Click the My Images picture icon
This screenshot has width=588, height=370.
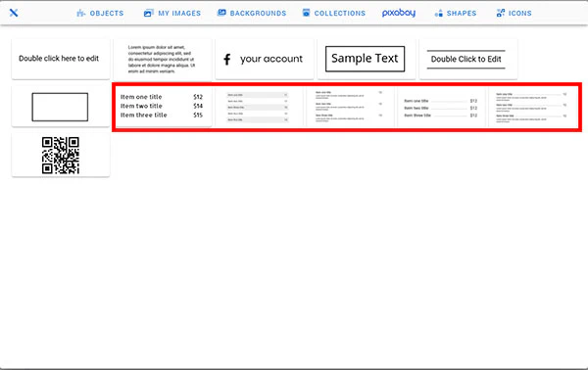click(x=149, y=13)
